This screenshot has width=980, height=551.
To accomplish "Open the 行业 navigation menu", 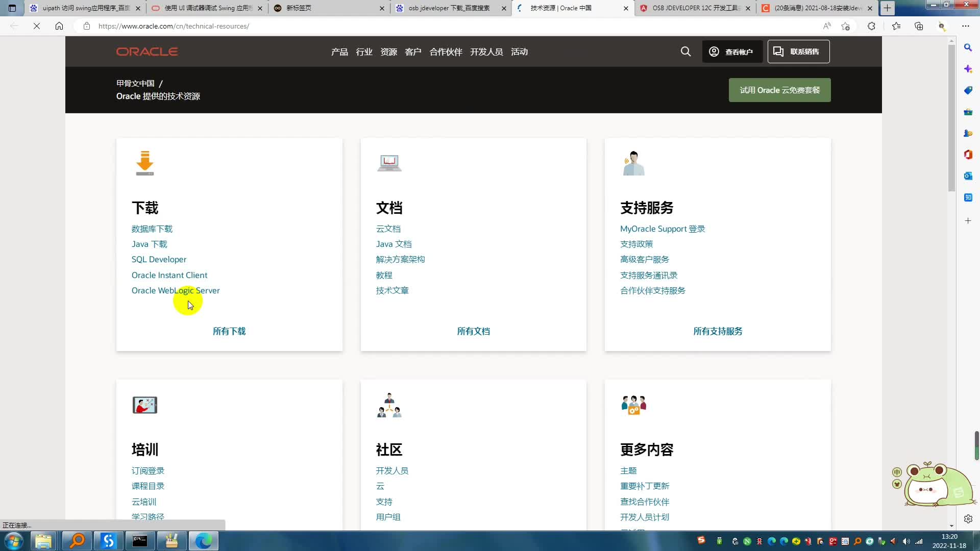I will (364, 52).
